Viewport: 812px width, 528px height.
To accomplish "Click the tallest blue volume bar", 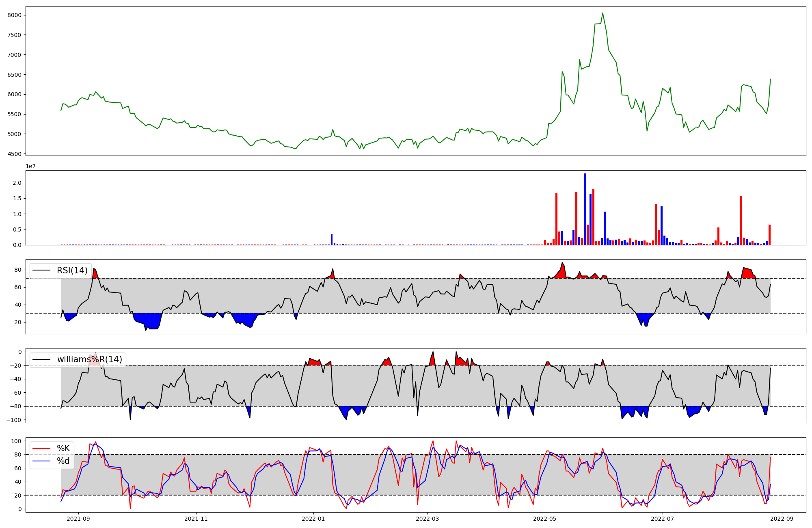I will coord(585,209).
